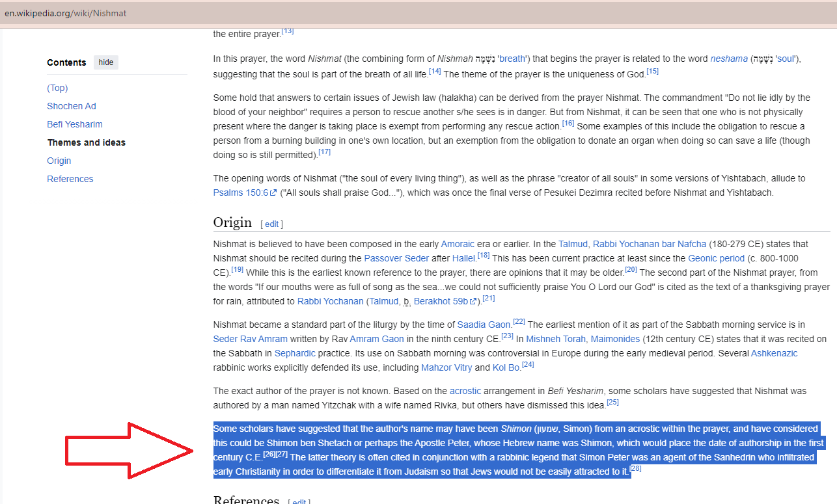Open citation [13]
837x504 pixels.
pyautogui.click(x=288, y=31)
